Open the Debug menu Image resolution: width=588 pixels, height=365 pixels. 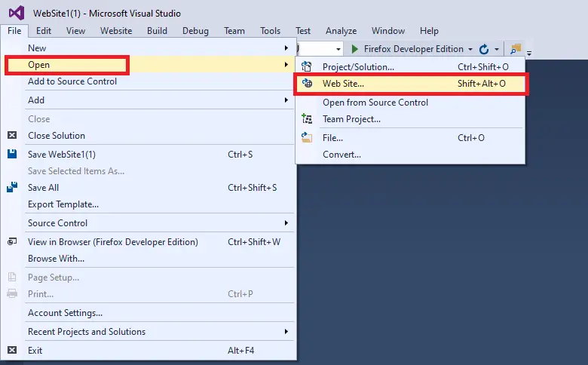point(195,31)
